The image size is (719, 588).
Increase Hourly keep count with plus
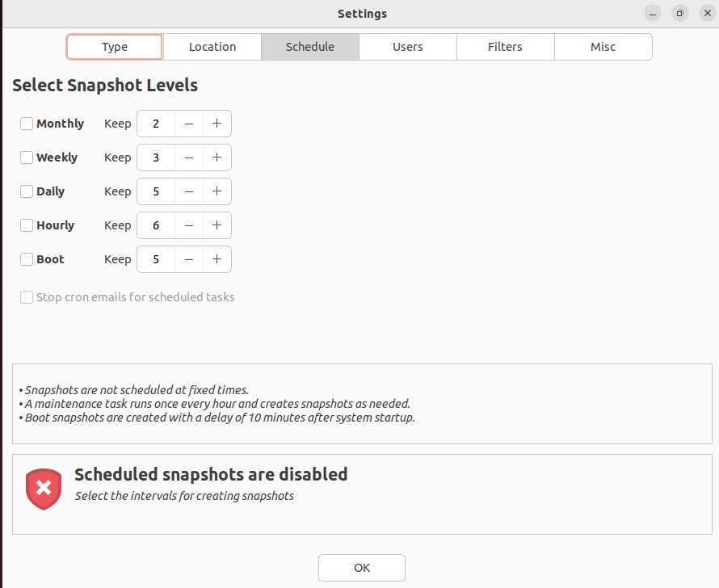pyautogui.click(x=217, y=225)
